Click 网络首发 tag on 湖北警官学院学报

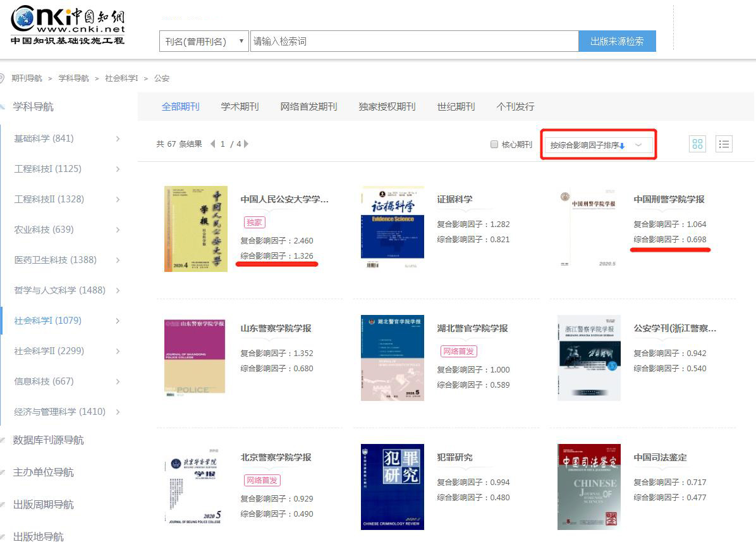pyautogui.click(x=458, y=351)
